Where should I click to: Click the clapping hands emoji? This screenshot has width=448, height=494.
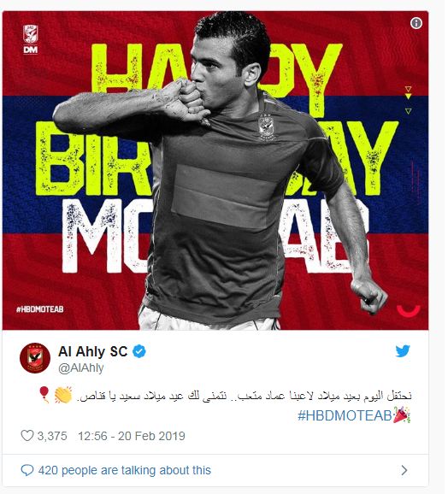coord(63,396)
